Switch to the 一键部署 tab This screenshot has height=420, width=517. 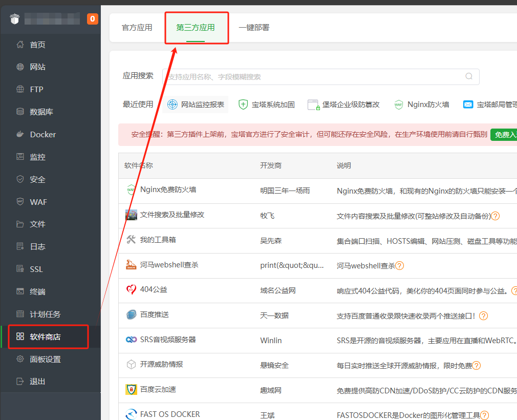click(254, 27)
